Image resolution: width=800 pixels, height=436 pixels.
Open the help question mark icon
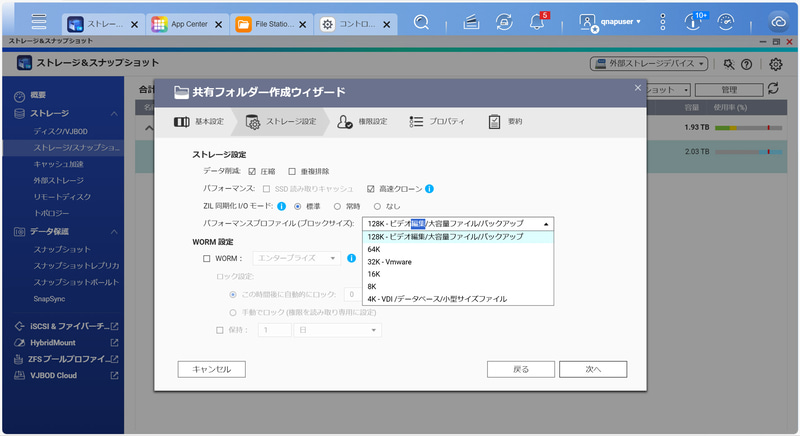click(746, 64)
